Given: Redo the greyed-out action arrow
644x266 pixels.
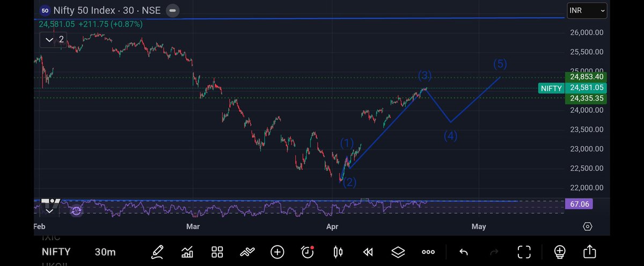Looking at the screenshot, I should coord(494,251).
